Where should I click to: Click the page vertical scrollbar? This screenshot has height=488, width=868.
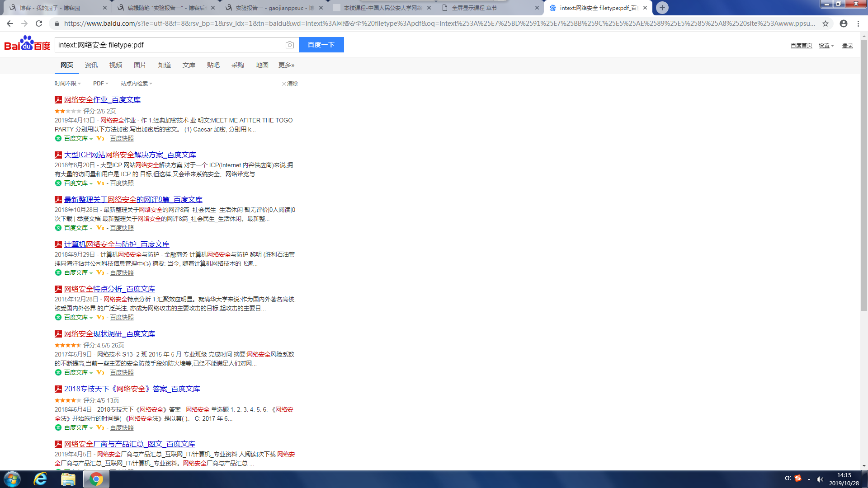[x=864, y=181]
